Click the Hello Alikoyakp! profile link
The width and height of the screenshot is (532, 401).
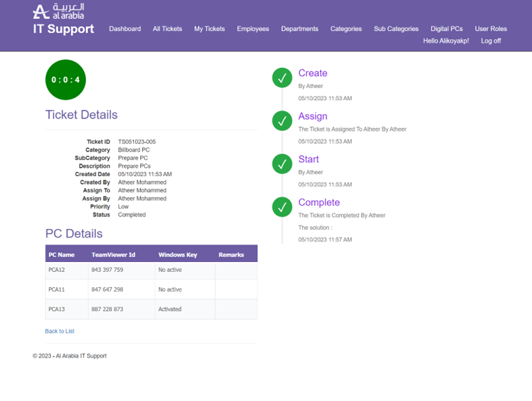point(445,41)
